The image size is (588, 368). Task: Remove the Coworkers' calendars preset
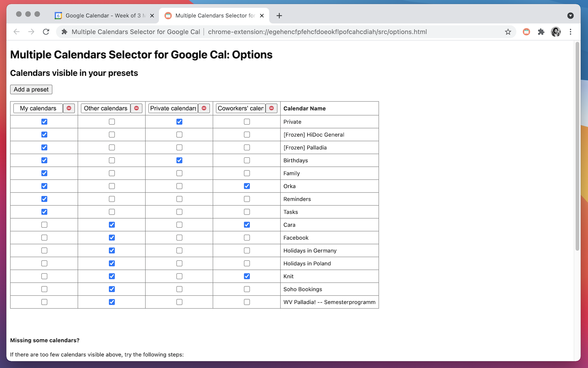click(271, 108)
